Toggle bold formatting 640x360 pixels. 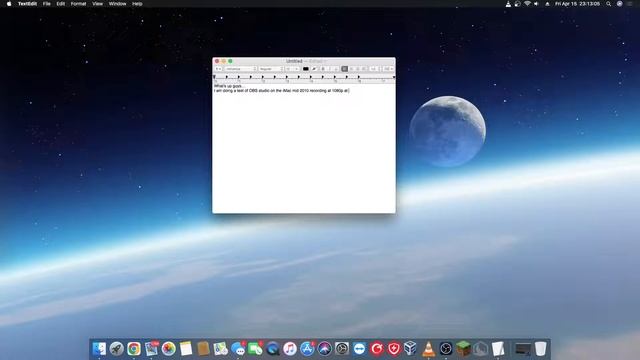(x=323, y=69)
